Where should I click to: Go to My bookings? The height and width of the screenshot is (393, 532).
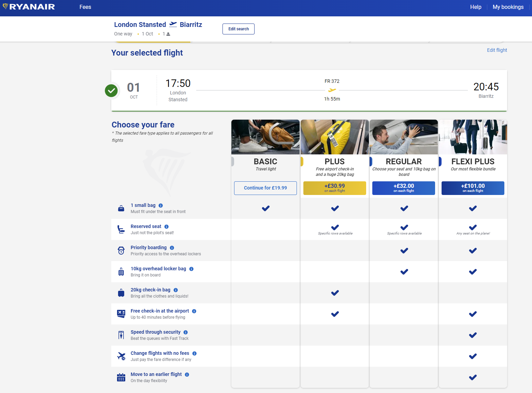click(508, 7)
